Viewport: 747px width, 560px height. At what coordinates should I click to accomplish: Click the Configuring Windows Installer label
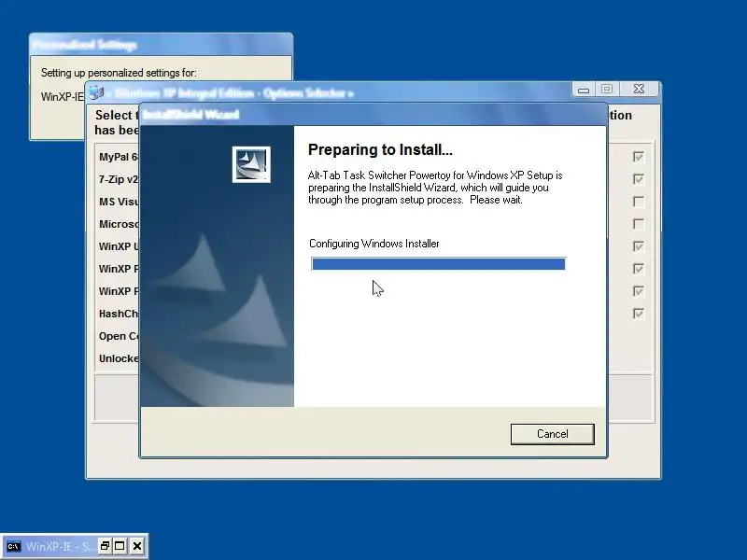[x=374, y=244]
